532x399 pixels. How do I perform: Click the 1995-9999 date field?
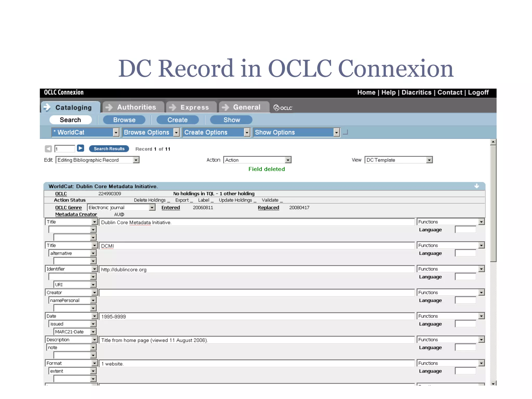(257, 316)
